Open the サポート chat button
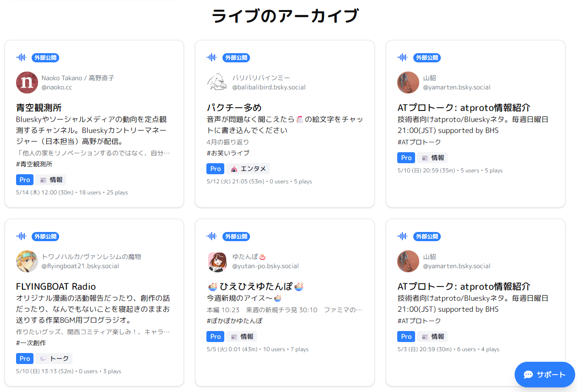 coord(545,375)
